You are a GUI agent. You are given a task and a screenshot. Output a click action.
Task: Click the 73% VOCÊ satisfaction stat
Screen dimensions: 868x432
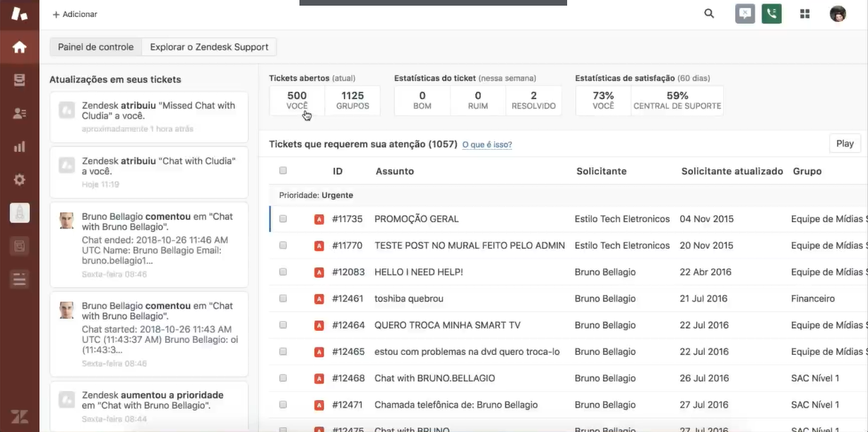click(x=603, y=100)
